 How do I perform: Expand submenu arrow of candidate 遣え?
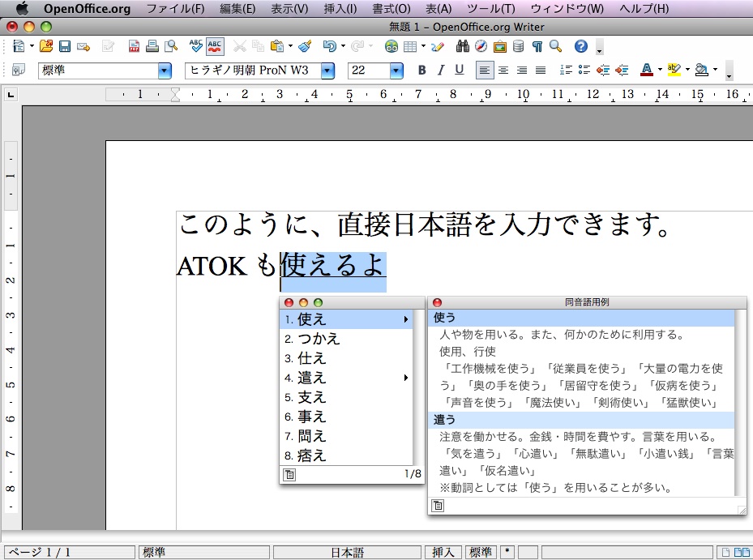(406, 378)
